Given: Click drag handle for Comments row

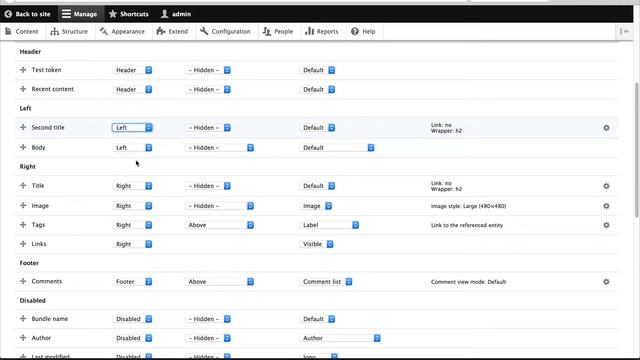Looking at the screenshot, I should (23, 281).
